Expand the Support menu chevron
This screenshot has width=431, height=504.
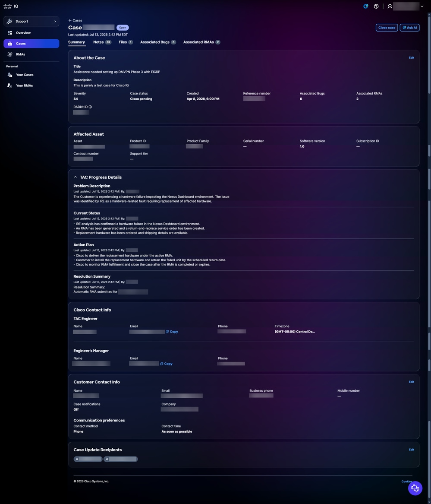pos(55,21)
